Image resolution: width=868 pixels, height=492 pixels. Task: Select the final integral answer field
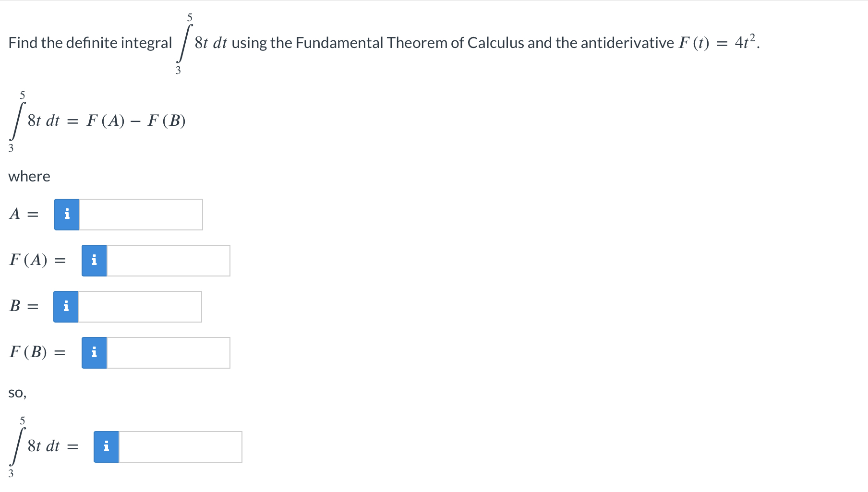[180, 447]
